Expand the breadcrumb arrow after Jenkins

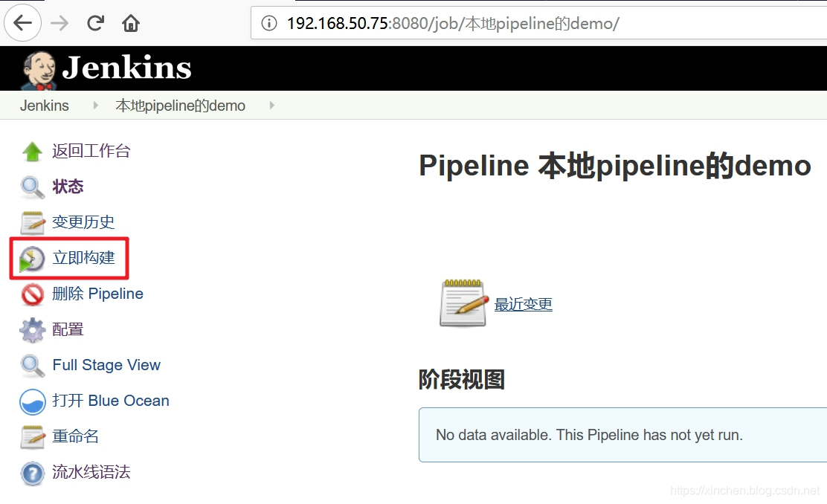coord(95,106)
